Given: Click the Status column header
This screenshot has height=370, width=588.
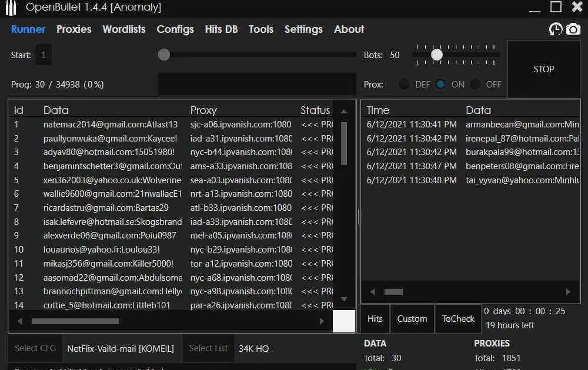Looking at the screenshot, I should click(315, 110).
